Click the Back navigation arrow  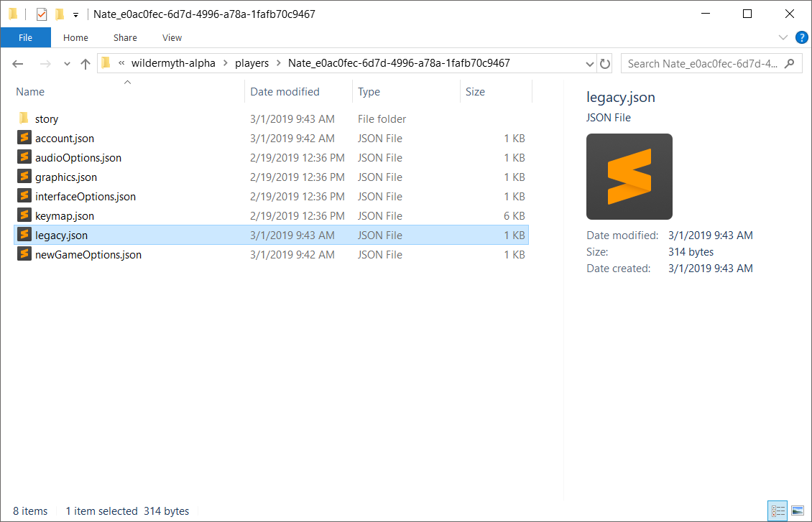[x=18, y=64]
